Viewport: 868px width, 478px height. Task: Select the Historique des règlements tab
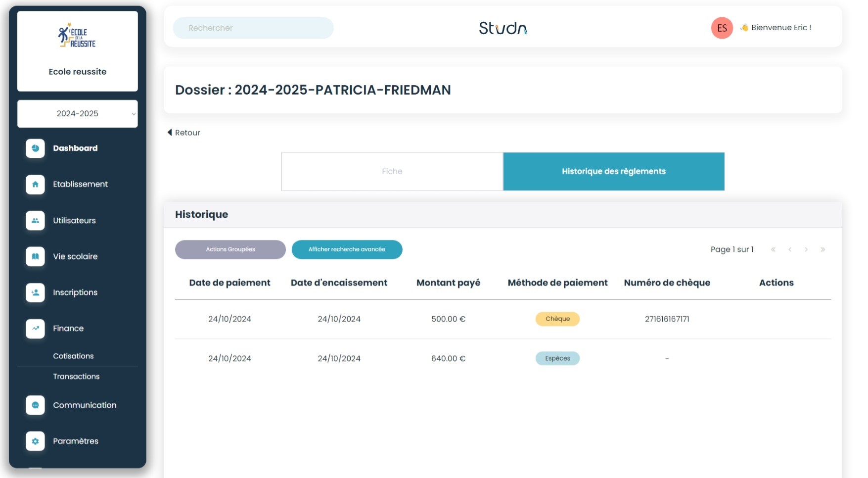613,171
